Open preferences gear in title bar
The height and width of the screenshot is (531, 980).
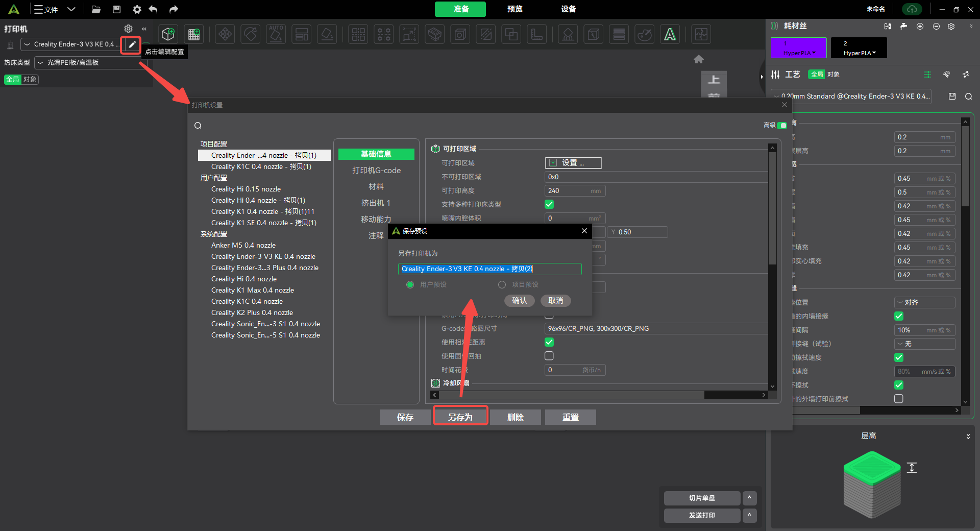pos(137,9)
